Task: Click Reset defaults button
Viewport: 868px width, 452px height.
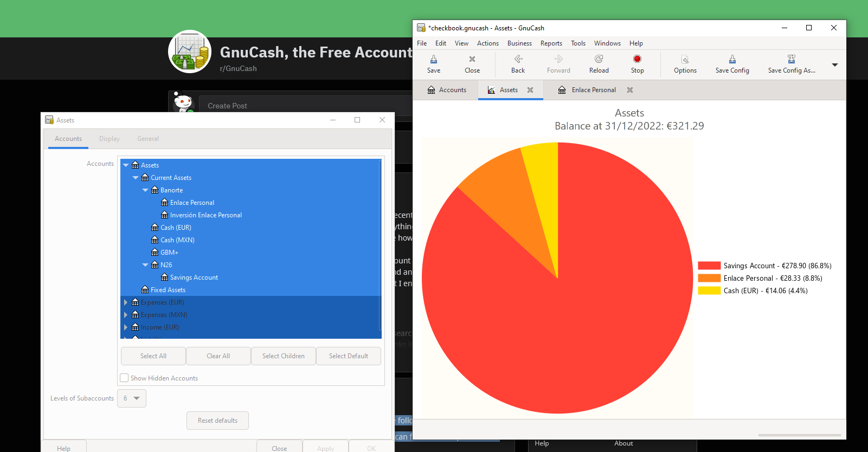Action: coord(218,421)
